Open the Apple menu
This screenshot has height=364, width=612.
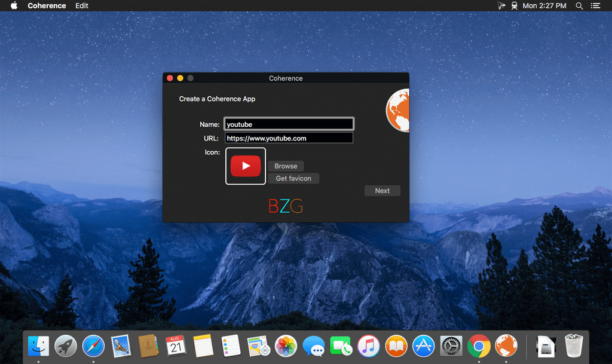[14, 5]
